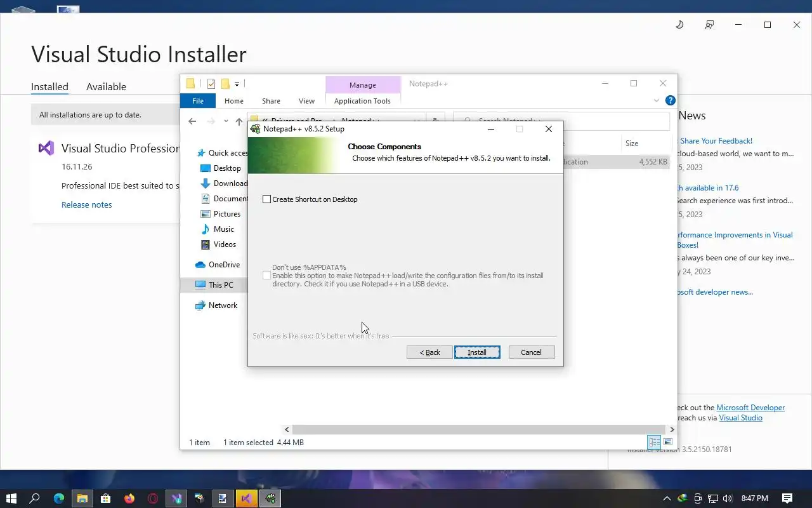Image resolution: width=812 pixels, height=508 pixels.
Task: Switch to large thumbnails view layout
Action: click(x=667, y=442)
